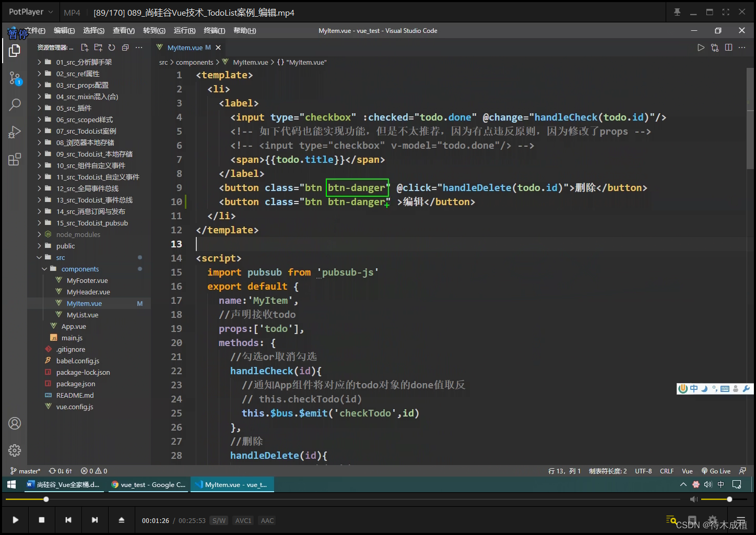Adjust PotPlayer volume slider
The image size is (756, 535).
pyautogui.click(x=725, y=500)
